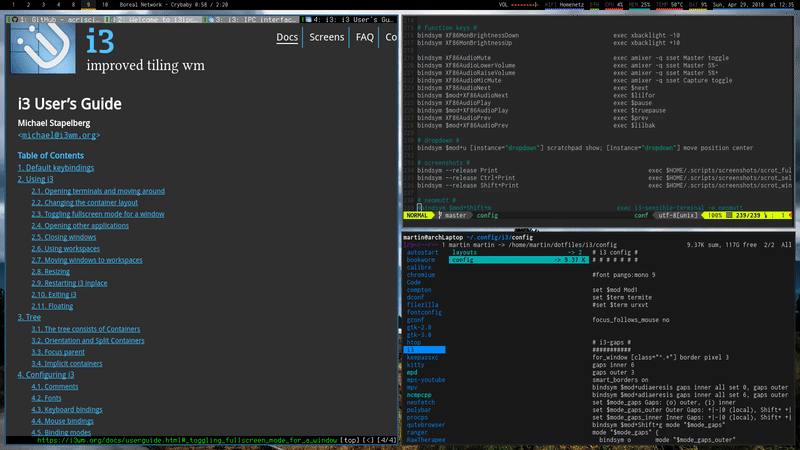Viewport: 800px width, 450px height.
Task: Click the utf-8[unix] encoding in vim statusline
Action: tap(677, 215)
